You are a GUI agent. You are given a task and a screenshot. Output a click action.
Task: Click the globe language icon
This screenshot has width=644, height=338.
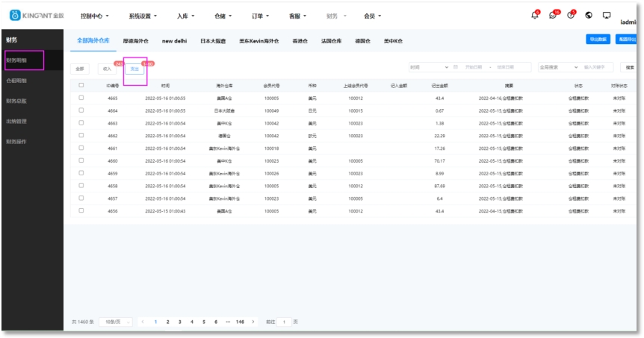[x=589, y=15]
